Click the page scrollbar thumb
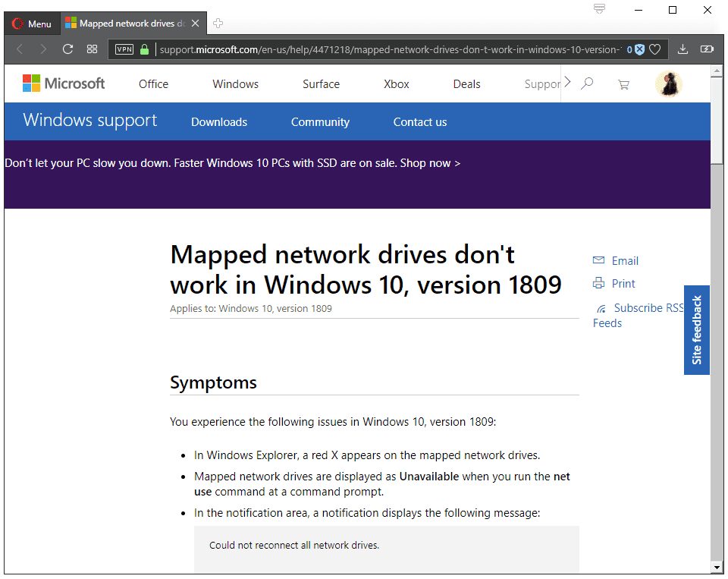Viewport: 728px width, 579px height. pyautogui.click(x=717, y=121)
